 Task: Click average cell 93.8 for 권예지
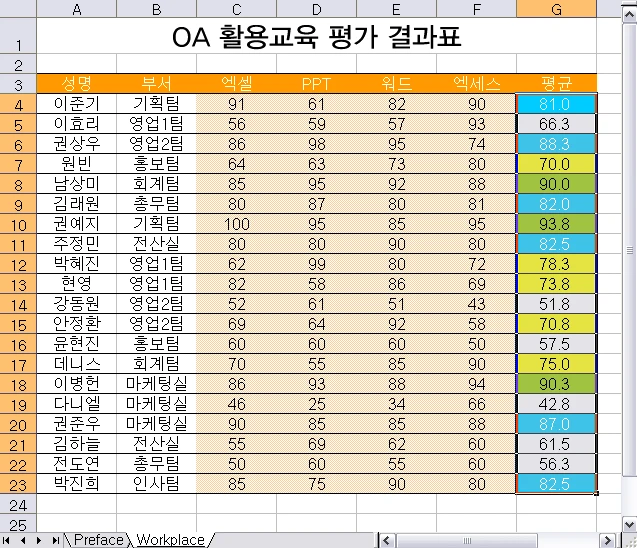point(557,224)
